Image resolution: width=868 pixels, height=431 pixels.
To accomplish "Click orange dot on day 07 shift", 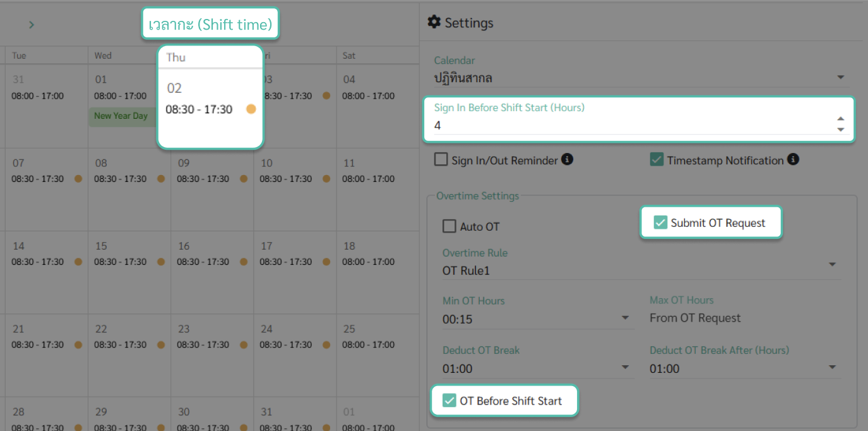I will coord(78,179).
